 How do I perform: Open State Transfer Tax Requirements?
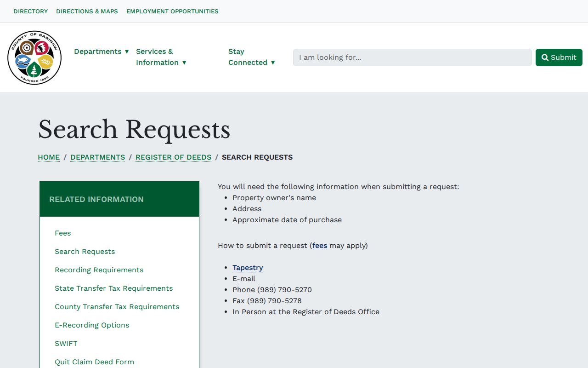pyautogui.click(x=114, y=288)
